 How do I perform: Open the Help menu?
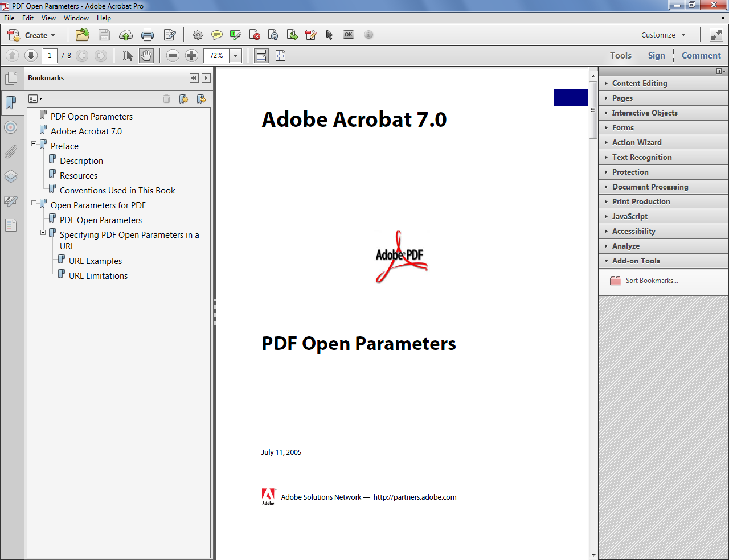(104, 18)
